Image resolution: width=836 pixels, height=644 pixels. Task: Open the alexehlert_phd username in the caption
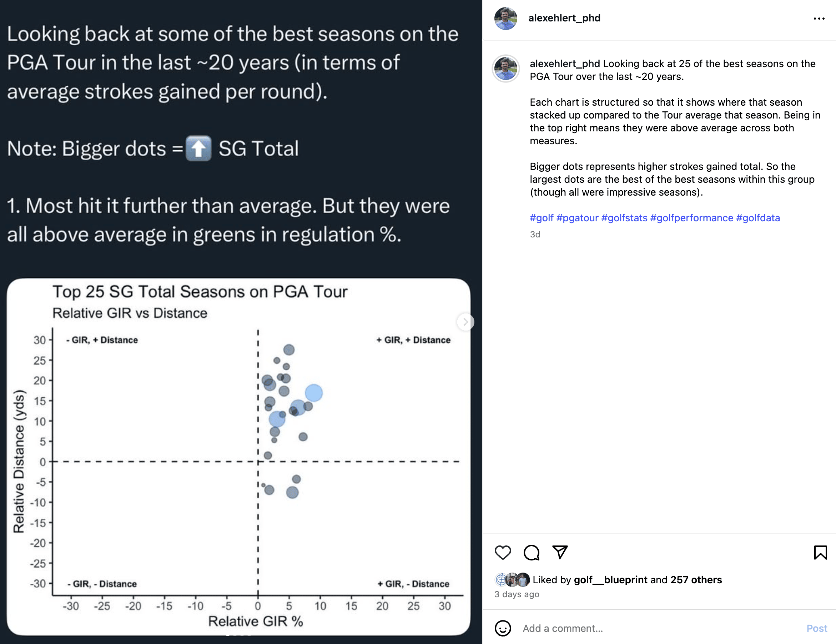point(565,64)
